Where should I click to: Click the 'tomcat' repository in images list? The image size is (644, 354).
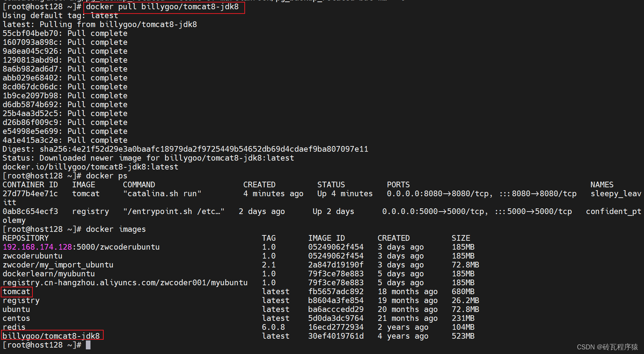click(x=16, y=292)
